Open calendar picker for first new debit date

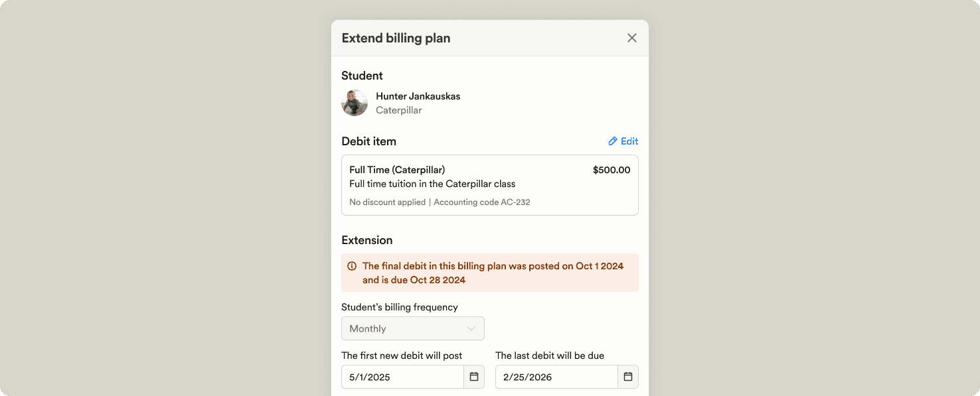(x=474, y=377)
